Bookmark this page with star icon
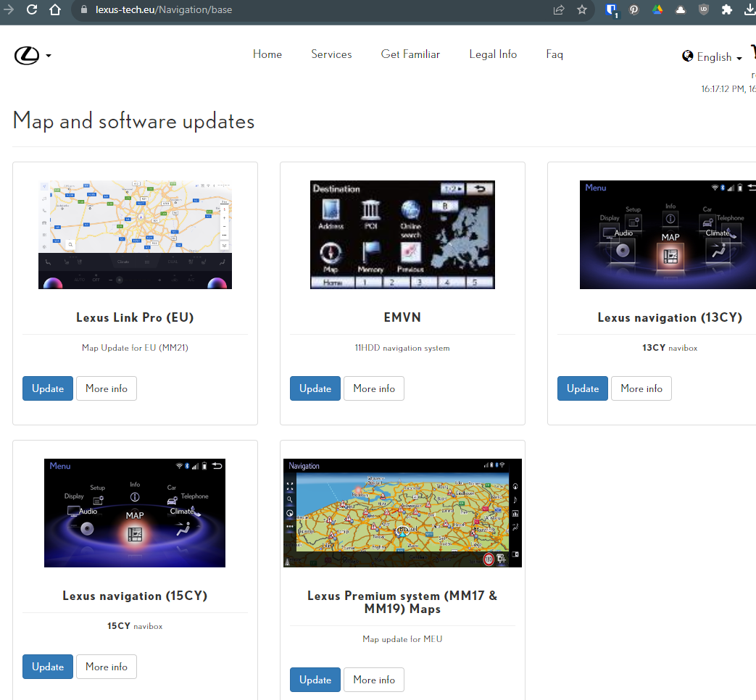 coord(581,10)
